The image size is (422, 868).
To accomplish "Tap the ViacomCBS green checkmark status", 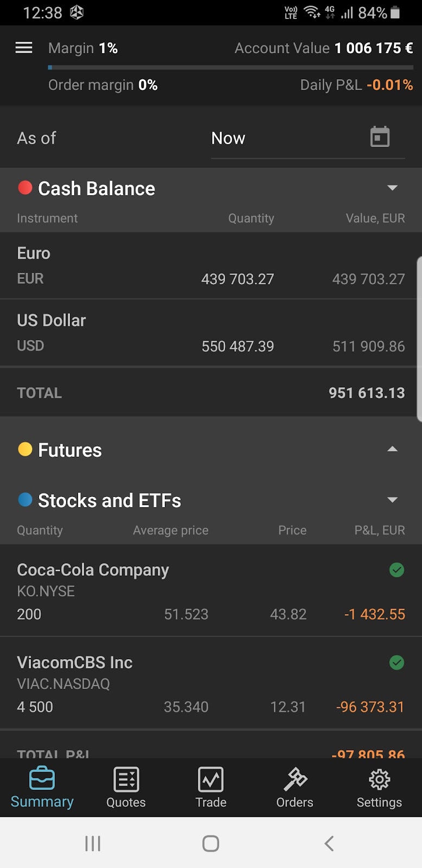I will coord(397,662).
